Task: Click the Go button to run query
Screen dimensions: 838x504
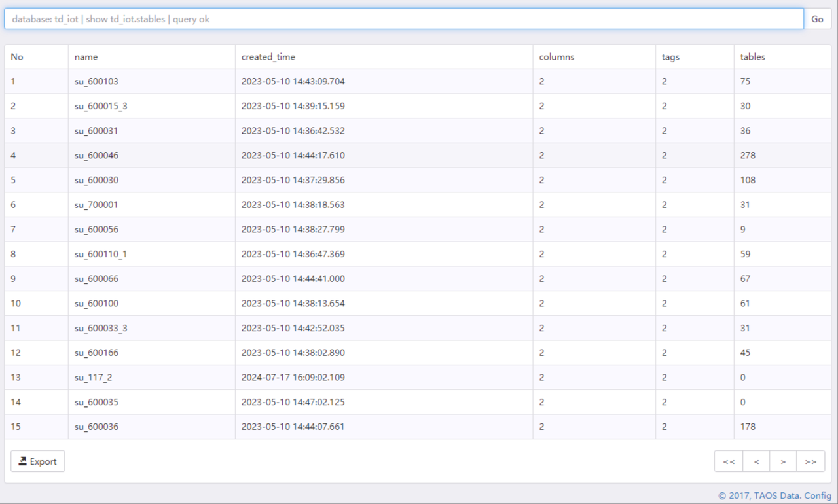Action: pyautogui.click(x=817, y=19)
